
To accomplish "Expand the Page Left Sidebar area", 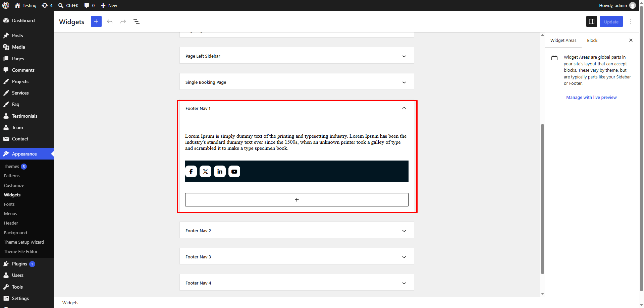I will 297,56.
